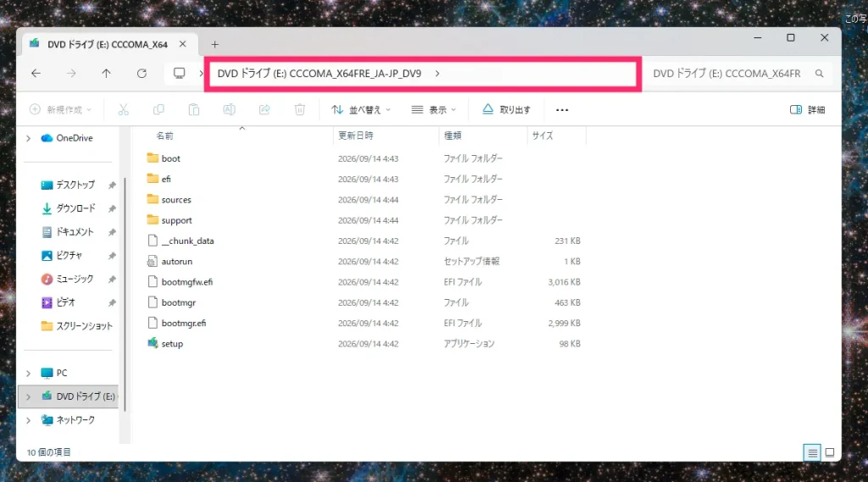Click the Cut scissors icon
868x482 pixels.
[124, 109]
